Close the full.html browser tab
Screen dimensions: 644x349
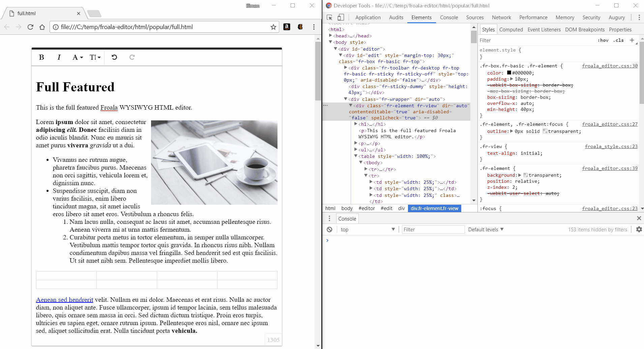[78, 13]
